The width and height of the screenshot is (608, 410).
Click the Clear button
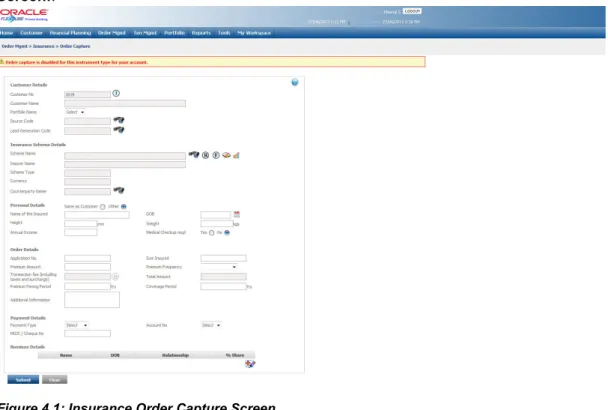pos(55,380)
